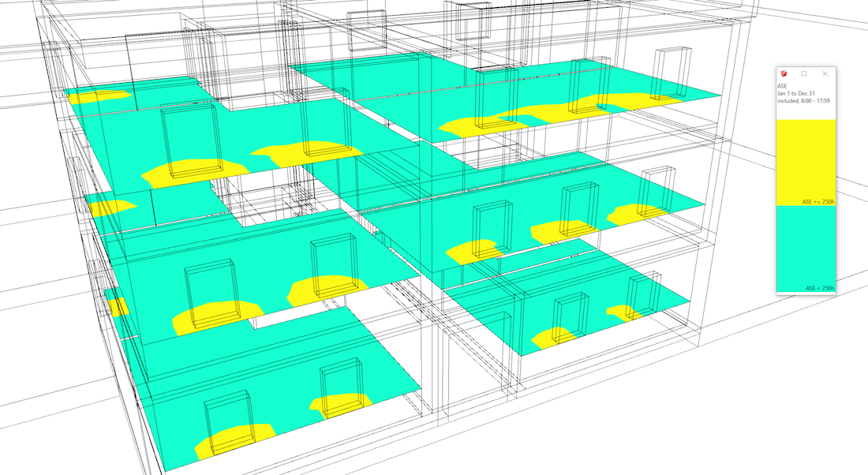Close the ASE legend window
868x475 pixels.
825,73
